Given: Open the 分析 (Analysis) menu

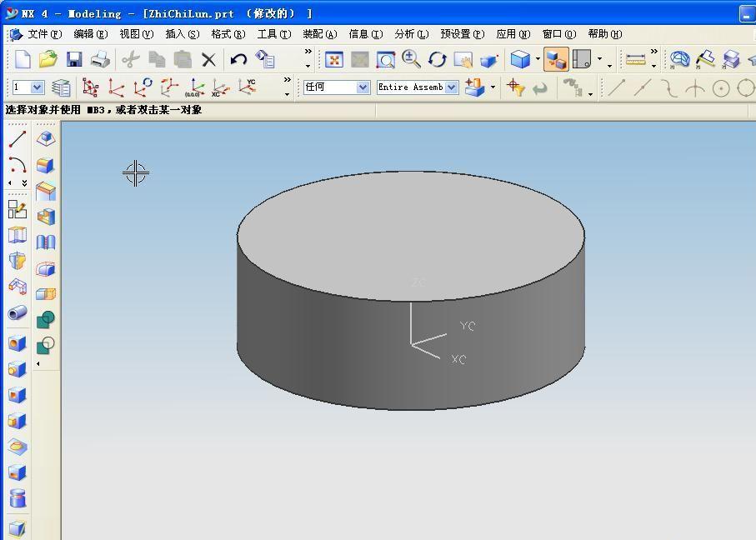Looking at the screenshot, I should click(x=410, y=34).
